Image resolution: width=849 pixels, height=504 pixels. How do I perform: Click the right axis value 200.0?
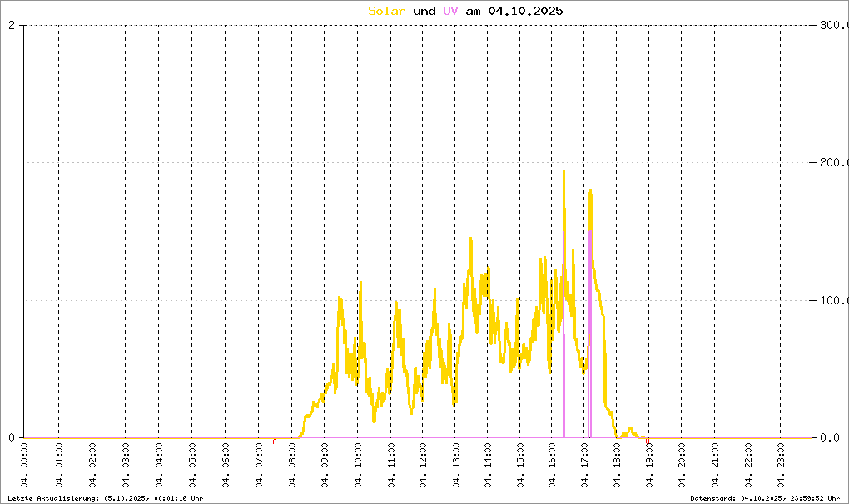[x=834, y=163]
